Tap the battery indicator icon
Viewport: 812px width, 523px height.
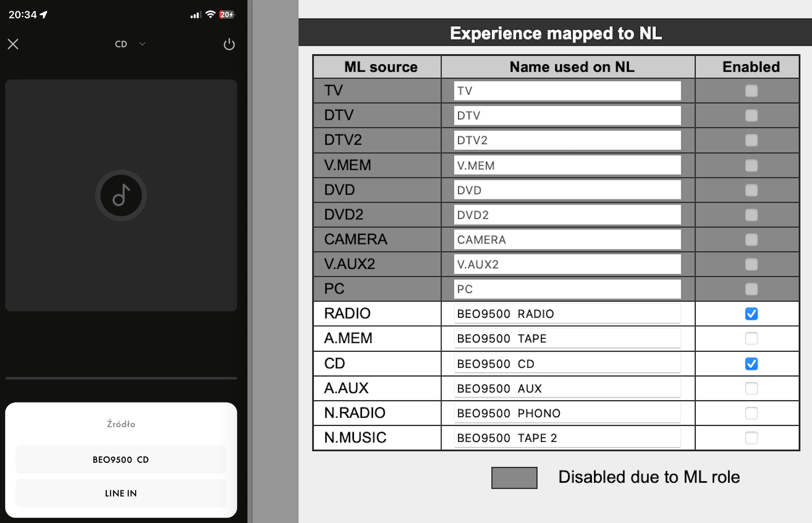[x=227, y=14]
